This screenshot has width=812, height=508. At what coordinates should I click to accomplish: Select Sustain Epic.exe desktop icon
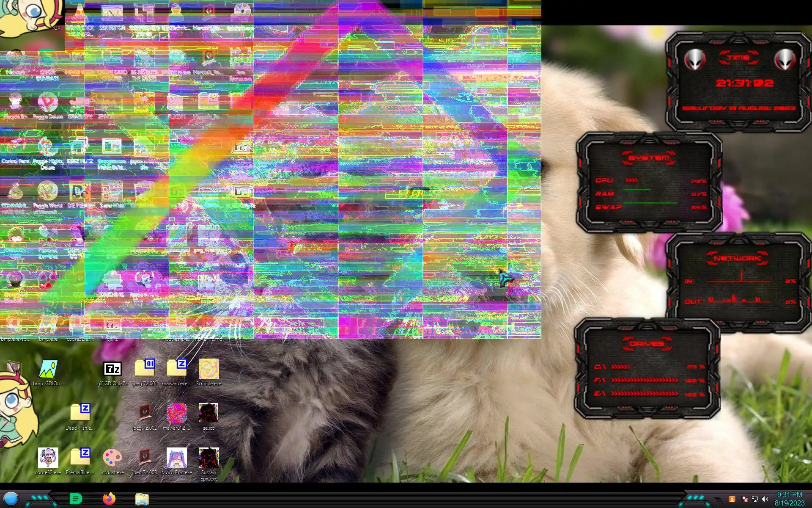click(x=208, y=458)
